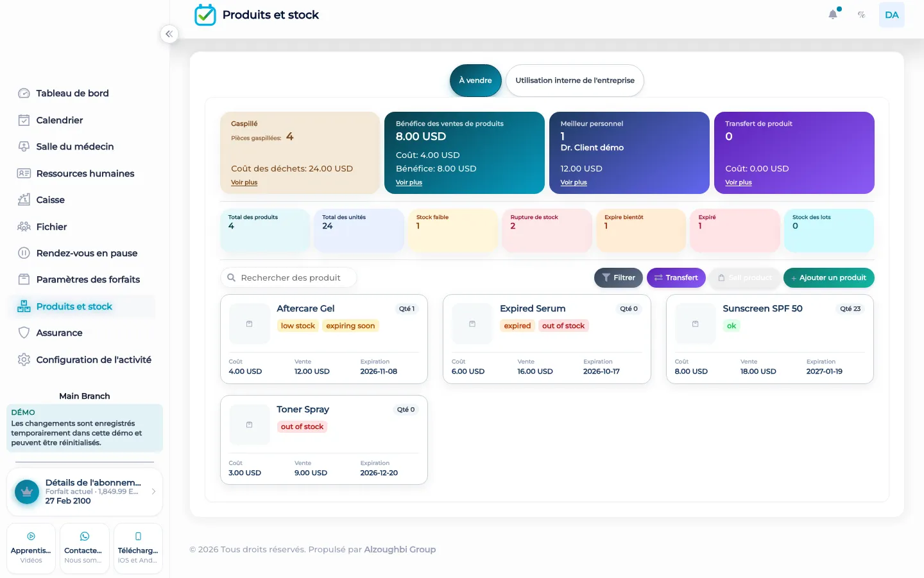Focus the Rechercher des produit search field
This screenshot has width=924, height=578.
288,277
